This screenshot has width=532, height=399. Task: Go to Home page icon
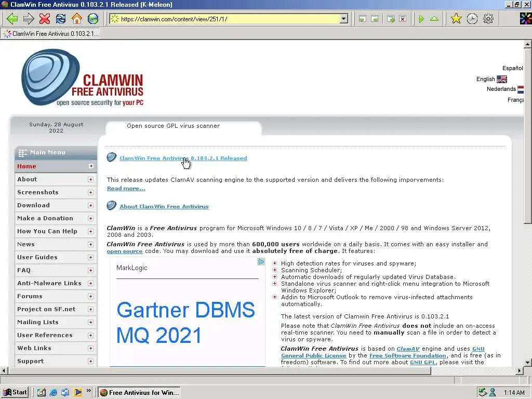77,19
